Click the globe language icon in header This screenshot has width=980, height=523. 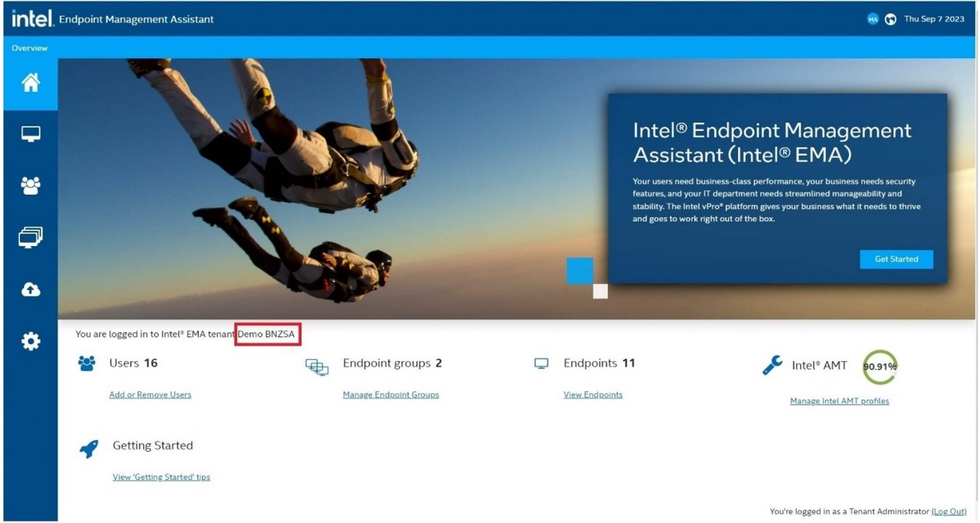(890, 19)
